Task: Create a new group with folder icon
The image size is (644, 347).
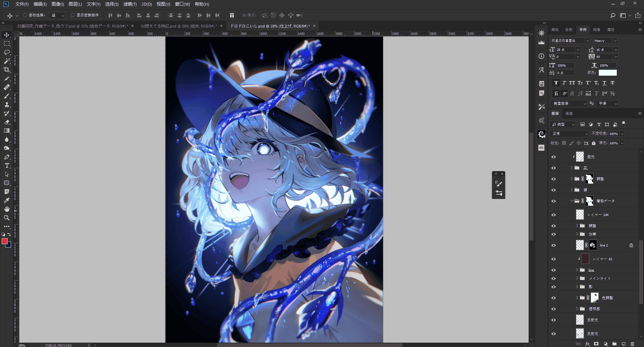Action: [614, 344]
